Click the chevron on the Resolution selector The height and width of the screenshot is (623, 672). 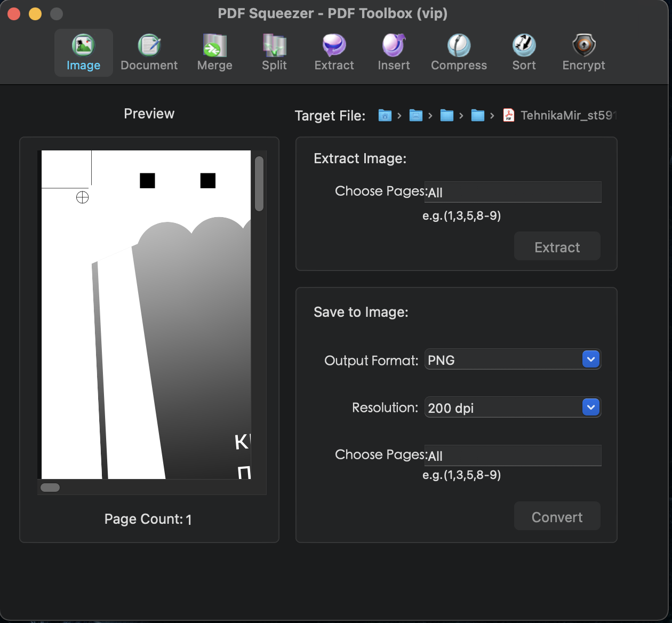tap(590, 407)
